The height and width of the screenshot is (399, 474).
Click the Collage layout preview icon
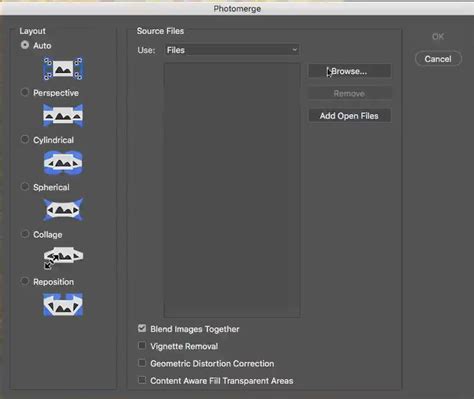pyautogui.click(x=63, y=257)
